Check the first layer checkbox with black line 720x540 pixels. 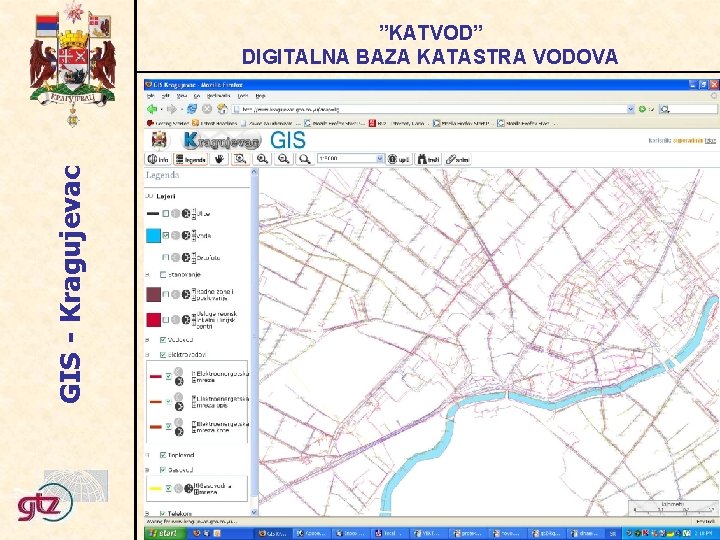(x=166, y=214)
